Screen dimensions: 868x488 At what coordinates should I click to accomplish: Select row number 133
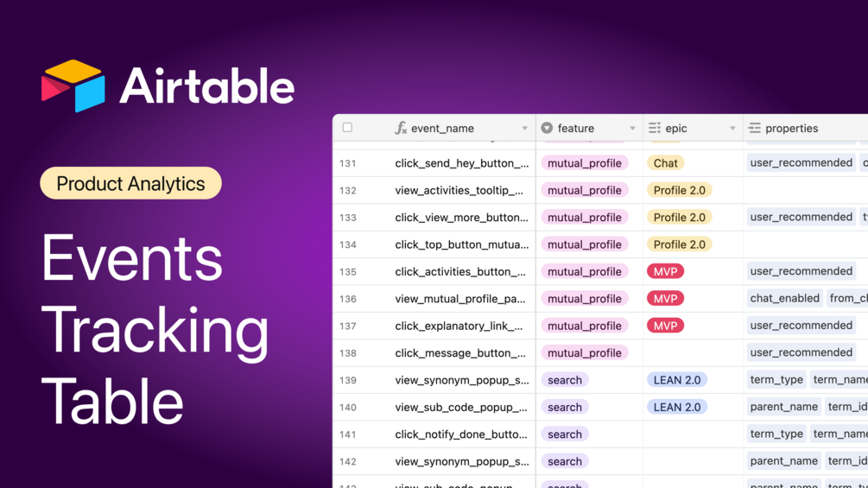coord(348,218)
